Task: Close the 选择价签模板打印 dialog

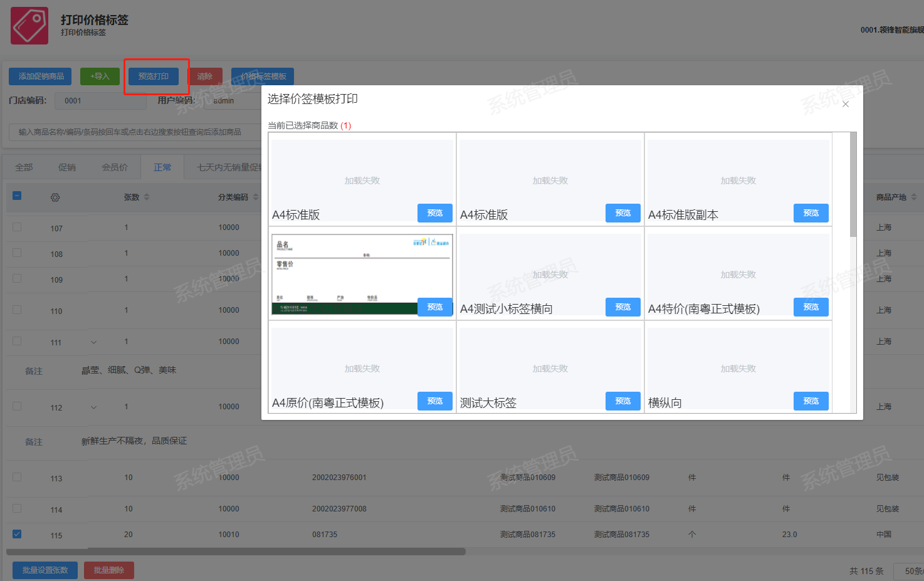Action: pos(845,104)
